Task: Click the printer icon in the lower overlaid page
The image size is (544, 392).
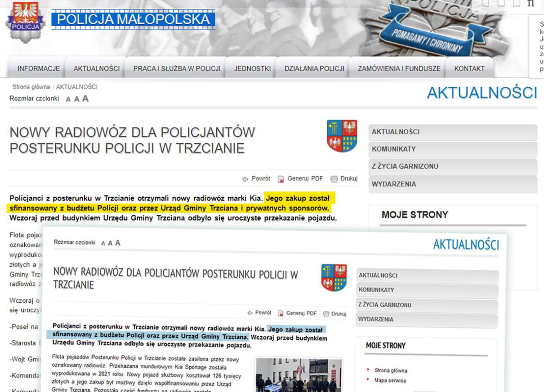Action: tap(326, 314)
